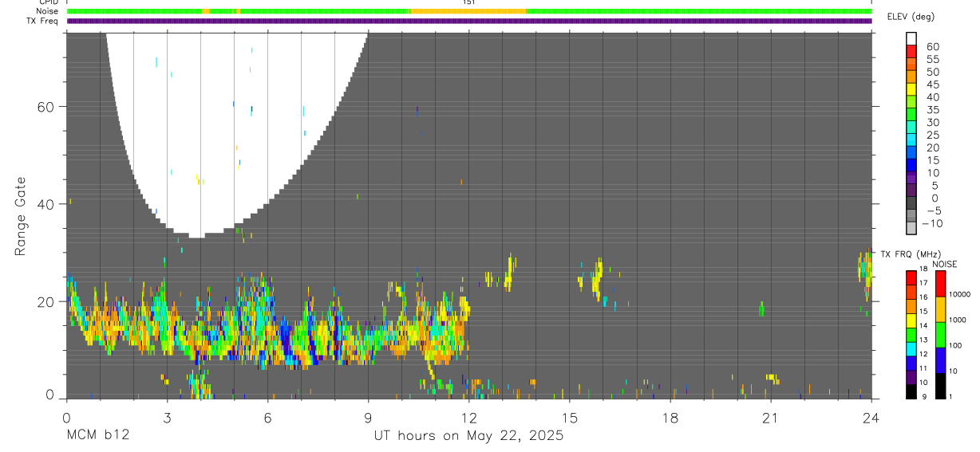Click the red 60 degree elevation swatch

tap(911, 50)
